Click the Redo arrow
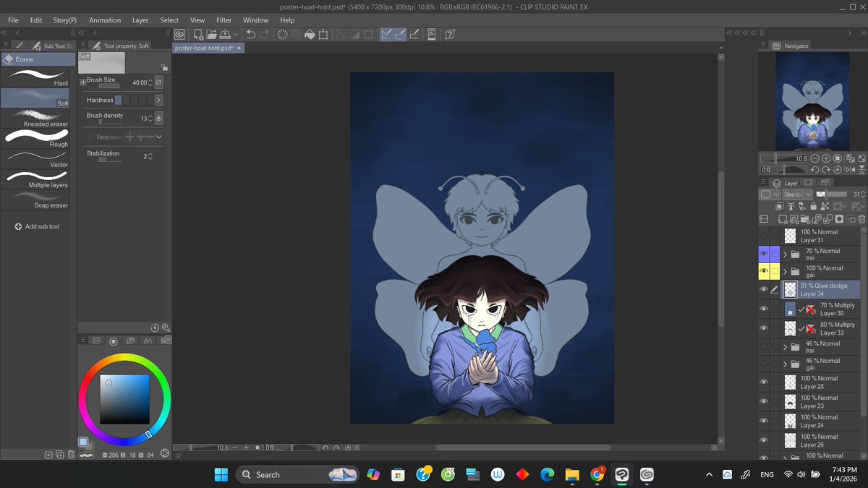 [x=265, y=34]
